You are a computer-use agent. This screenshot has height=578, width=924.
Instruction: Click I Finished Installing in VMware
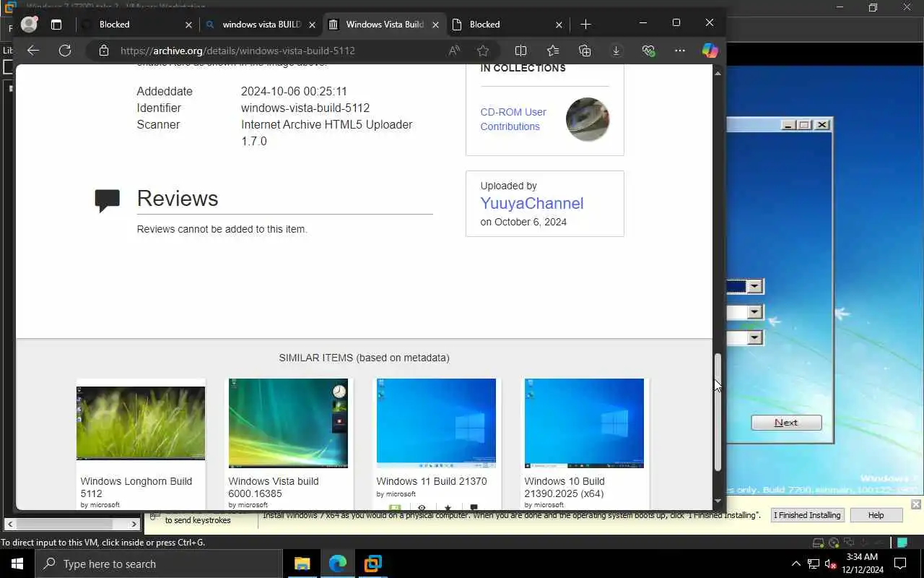[807, 515]
